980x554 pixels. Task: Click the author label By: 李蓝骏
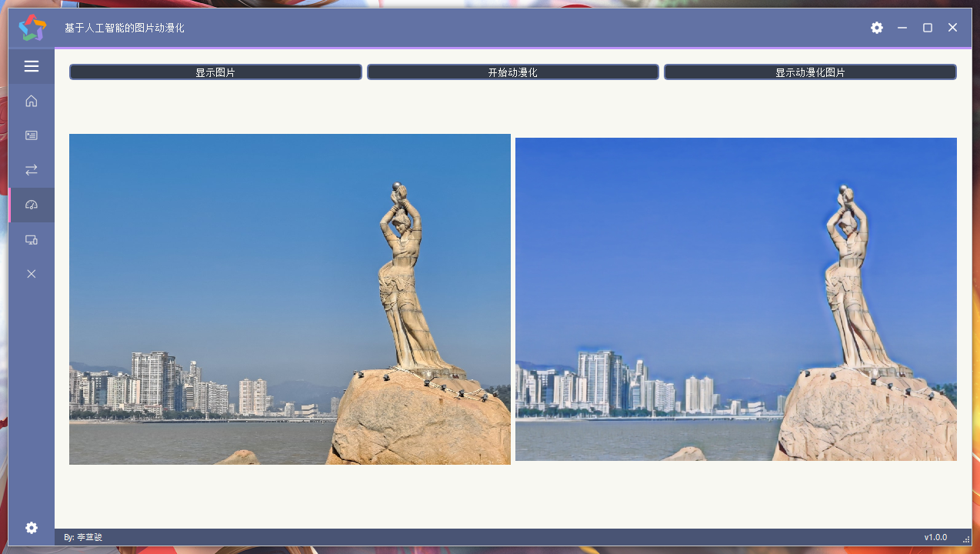(x=83, y=537)
